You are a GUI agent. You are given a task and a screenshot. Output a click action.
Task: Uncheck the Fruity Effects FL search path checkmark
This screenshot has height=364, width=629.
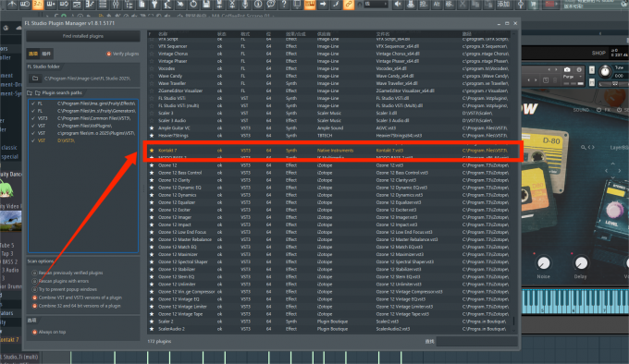(33, 103)
